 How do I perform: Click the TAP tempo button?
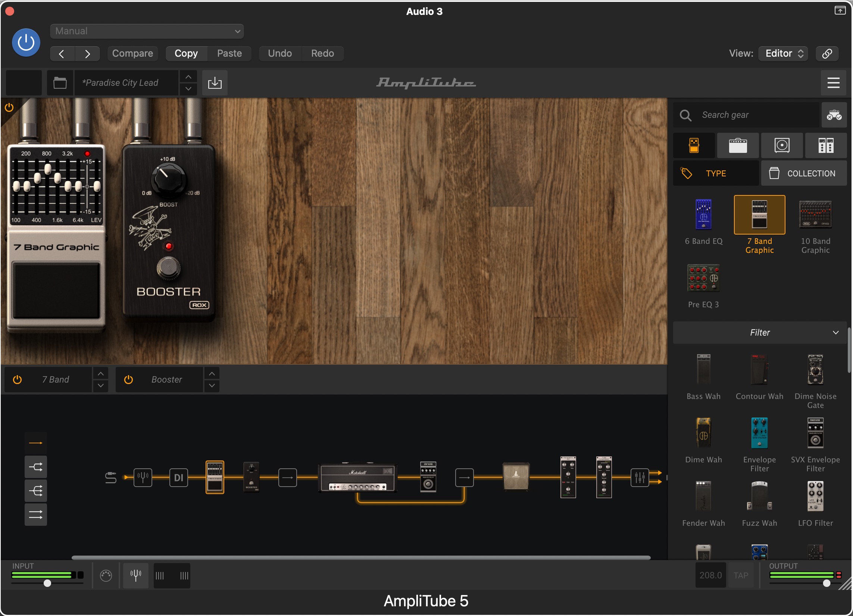pyautogui.click(x=741, y=575)
